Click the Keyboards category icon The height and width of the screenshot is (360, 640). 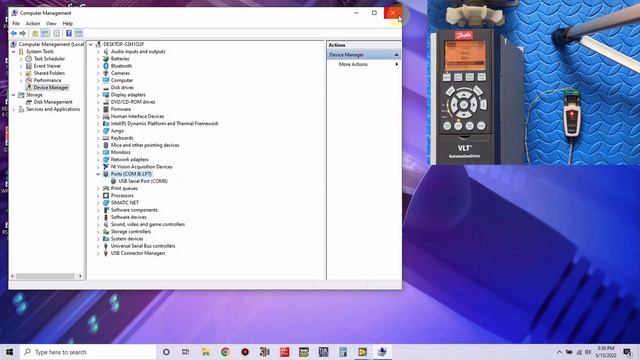tap(106, 138)
